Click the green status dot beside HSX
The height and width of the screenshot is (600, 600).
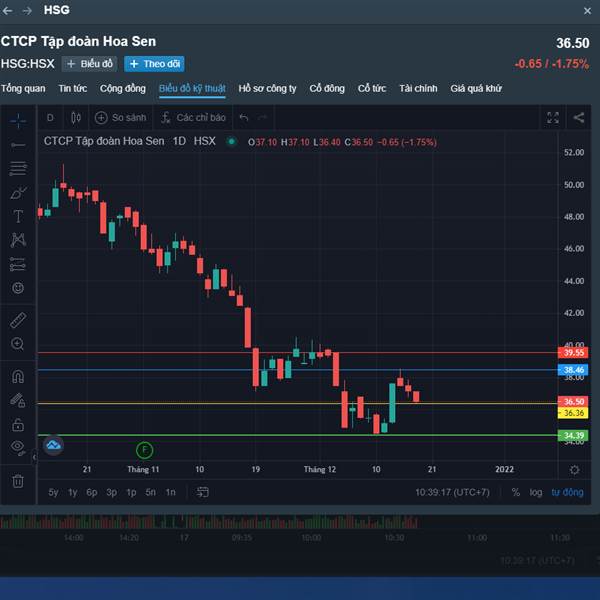tap(231, 142)
